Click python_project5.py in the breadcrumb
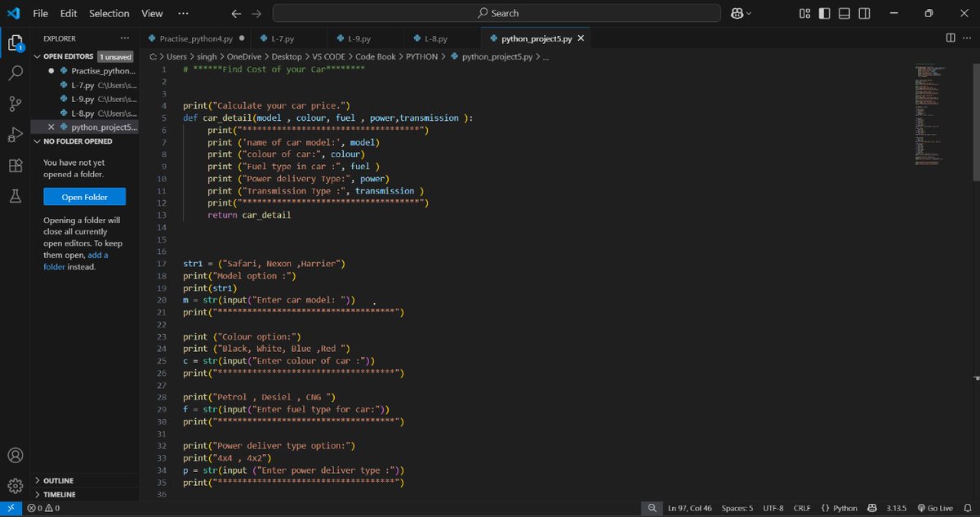The height and width of the screenshot is (517, 980). coord(492,57)
